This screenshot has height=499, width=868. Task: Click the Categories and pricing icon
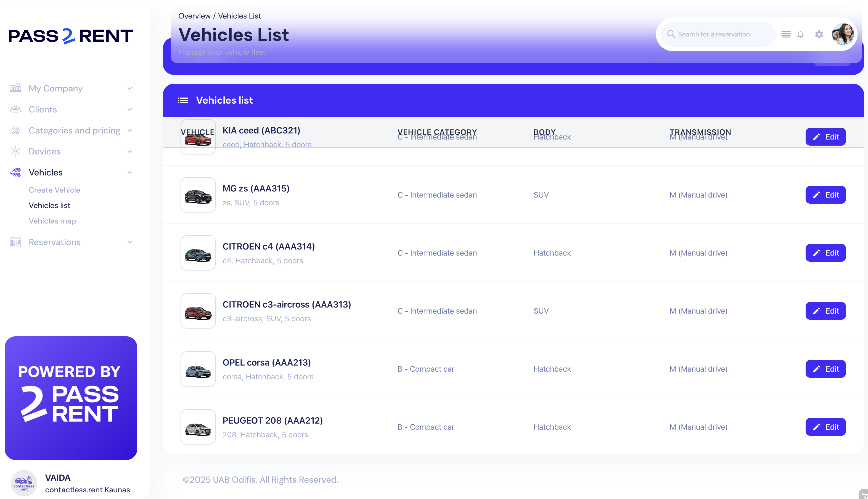coord(15,131)
